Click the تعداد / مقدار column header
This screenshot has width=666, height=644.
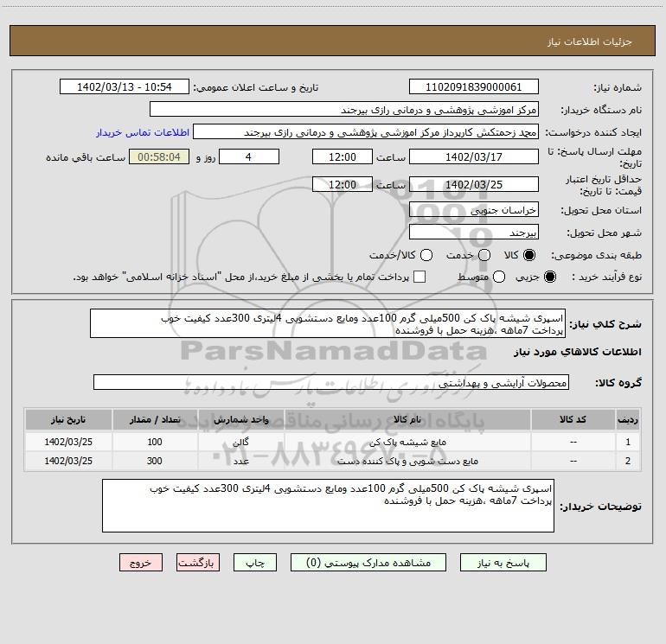155,419
